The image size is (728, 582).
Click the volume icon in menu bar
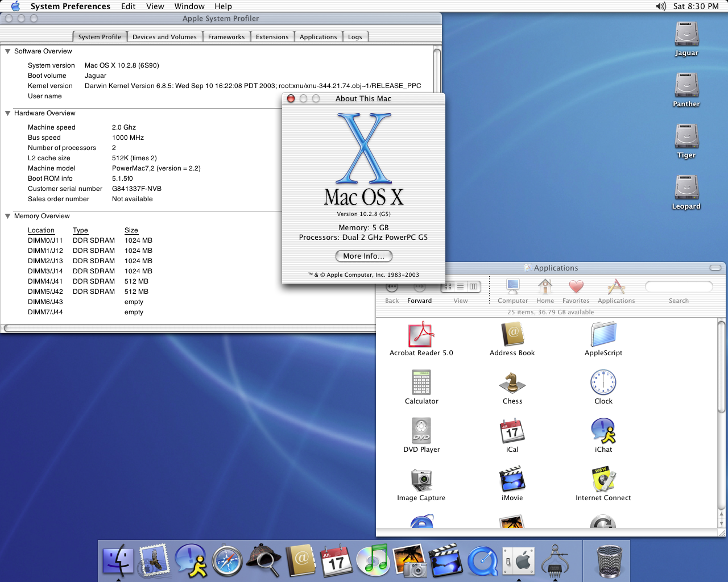coord(660,6)
